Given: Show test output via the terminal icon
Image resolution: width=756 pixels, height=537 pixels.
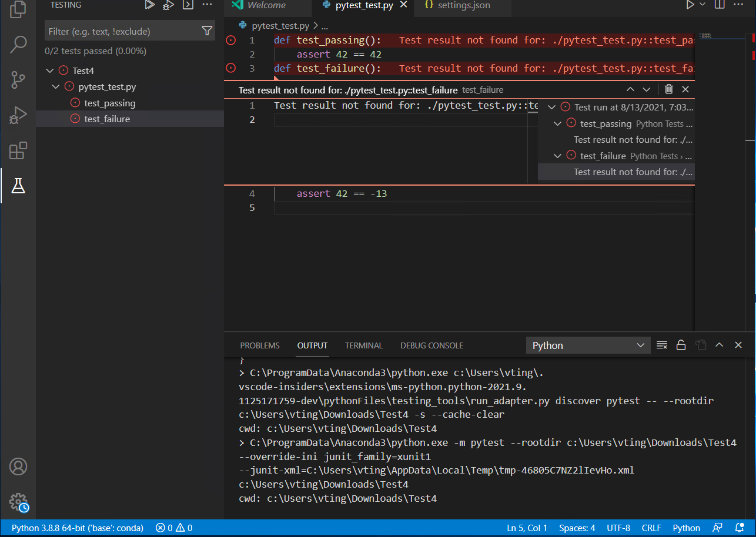Looking at the screenshot, I should click(x=188, y=5).
